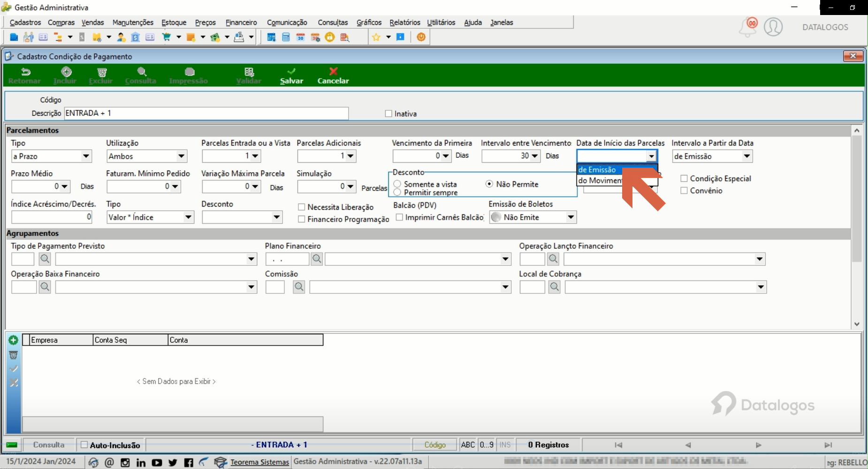Image resolution: width=868 pixels, height=469 pixels.
Task: Open Intervalo a Partir da Data dropdown
Action: [x=747, y=156]
